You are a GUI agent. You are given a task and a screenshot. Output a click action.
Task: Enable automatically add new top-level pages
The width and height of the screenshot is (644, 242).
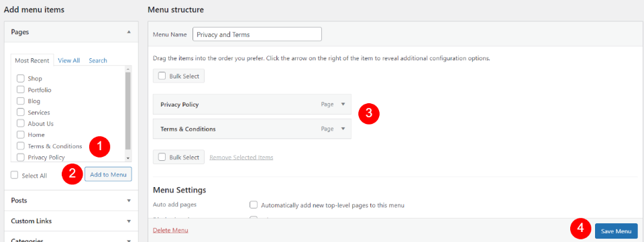pyautogui.click(x=254, y=204)
